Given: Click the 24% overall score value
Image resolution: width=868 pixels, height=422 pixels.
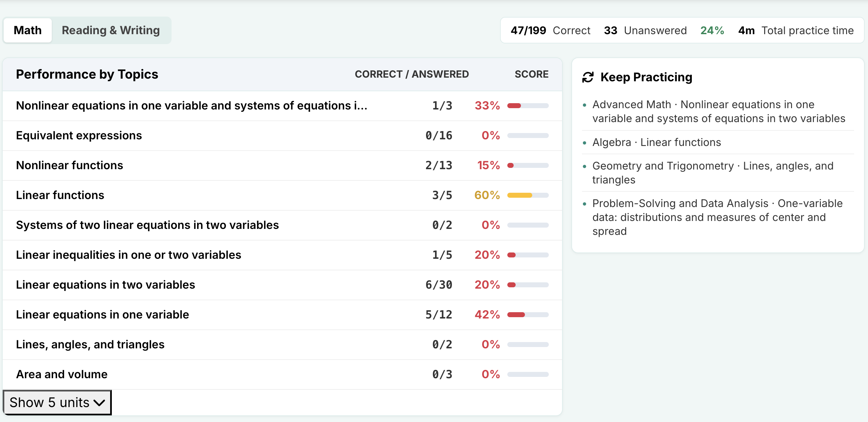Looking at the screenshot, I should click(712, 30).
